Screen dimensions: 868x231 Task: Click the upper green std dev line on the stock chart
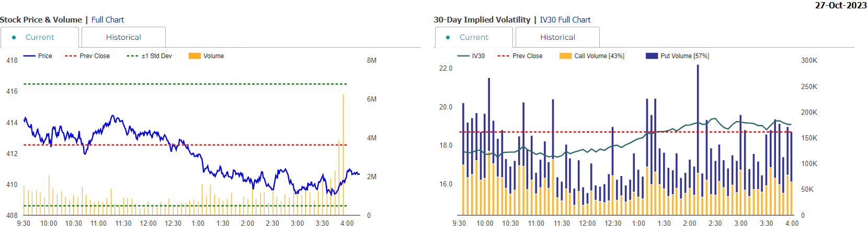[183, 84]
